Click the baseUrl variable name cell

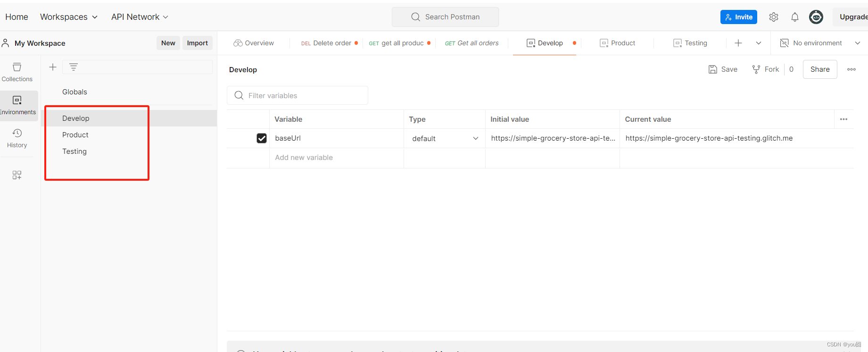point(336,138)
